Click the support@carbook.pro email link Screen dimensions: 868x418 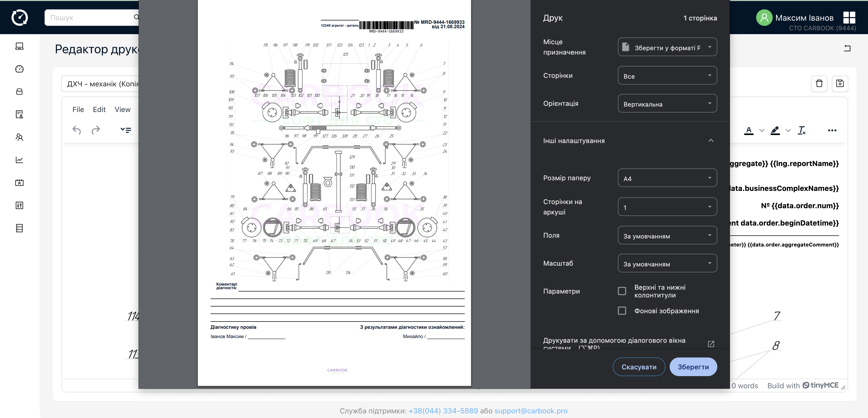pos(531,411)
